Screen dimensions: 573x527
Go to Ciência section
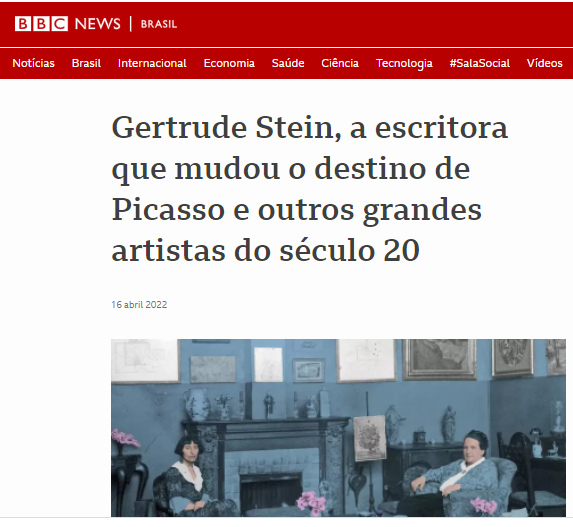click(340, 63)
